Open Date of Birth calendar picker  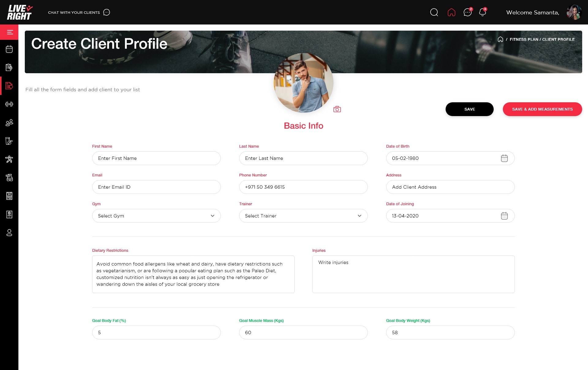point(504,158)
